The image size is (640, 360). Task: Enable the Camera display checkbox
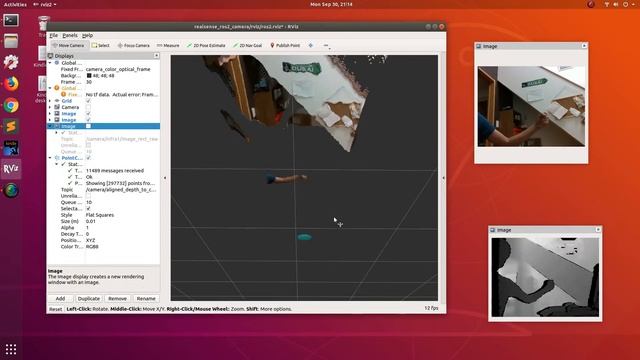click(x=88, y=107)
